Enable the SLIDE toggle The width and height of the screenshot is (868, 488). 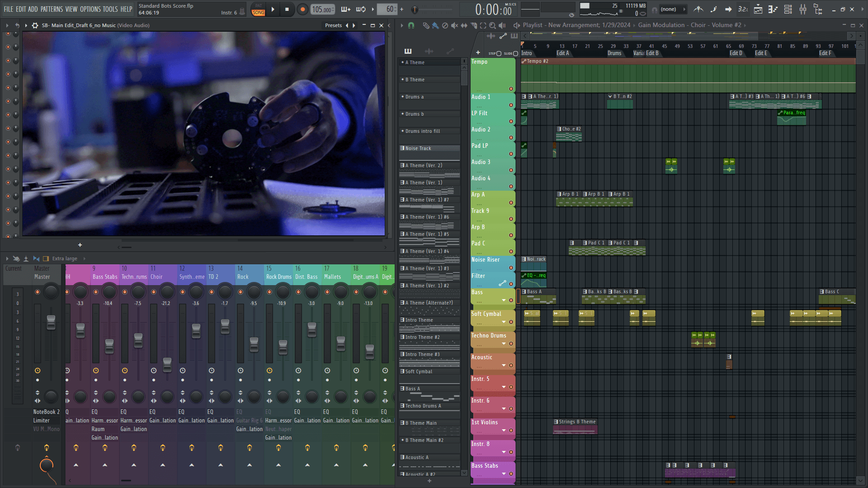[515, 53]
